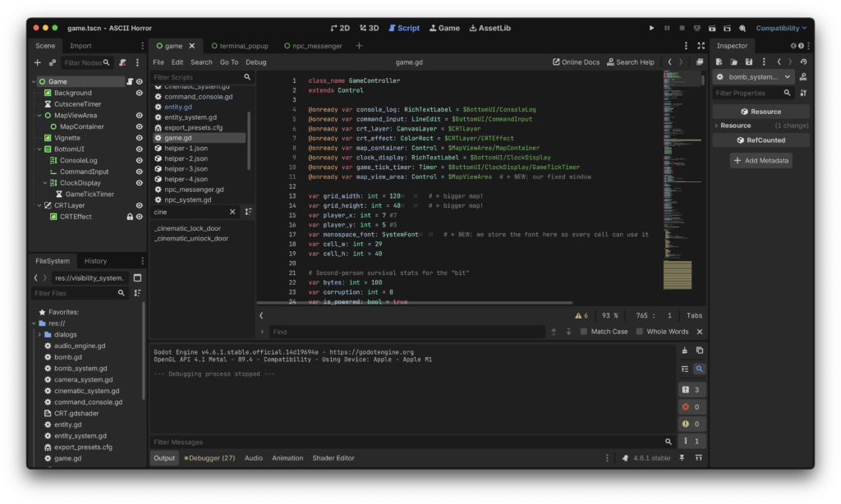This screenshot has width=841, height=504.
Task: Open the Compatibility renderer dropdown
Action: [x=781, y=28]
